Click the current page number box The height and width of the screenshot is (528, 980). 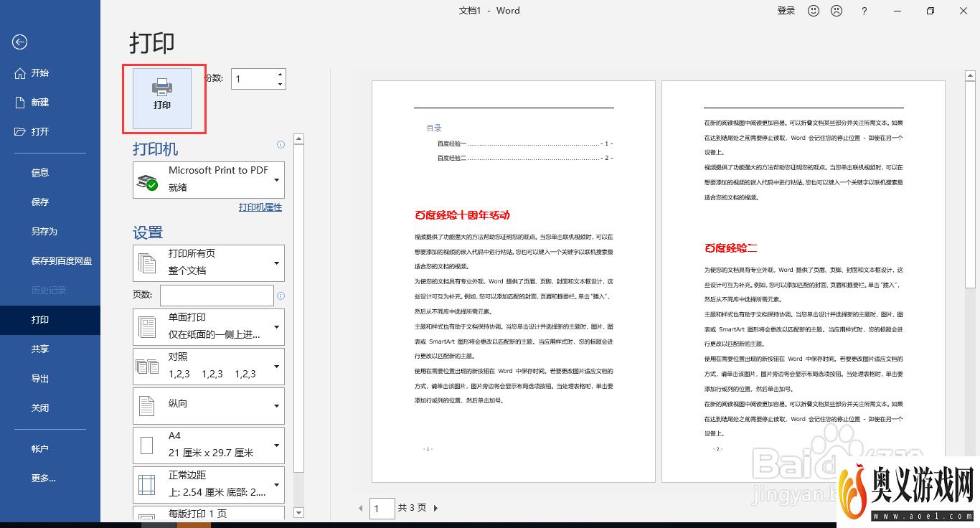pyautogui.click(x=382, y=508)
